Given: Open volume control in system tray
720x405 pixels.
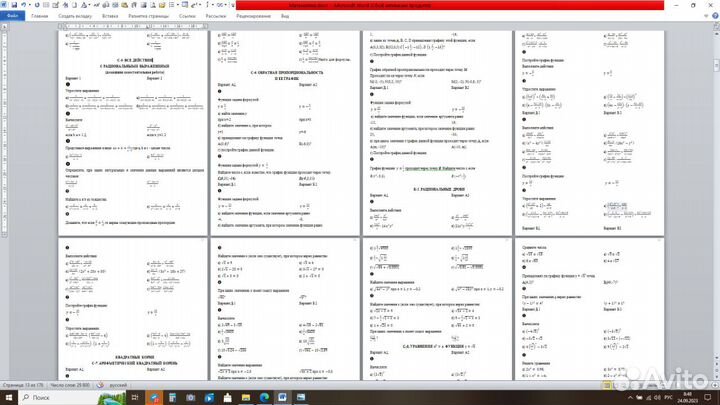Looking at the screenshot, I should (x=658, y=398).
